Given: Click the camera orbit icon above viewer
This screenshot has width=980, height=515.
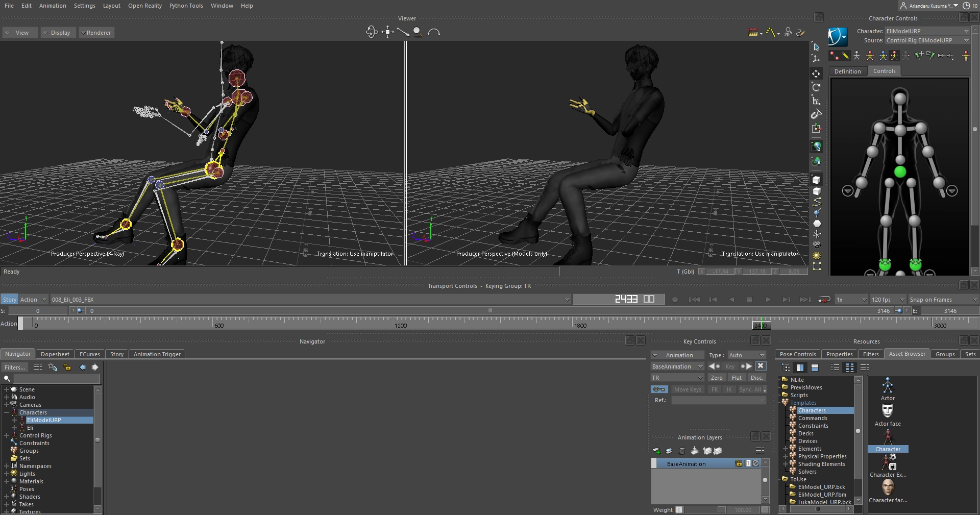Looking at the screenshot, I should (372, 32).
